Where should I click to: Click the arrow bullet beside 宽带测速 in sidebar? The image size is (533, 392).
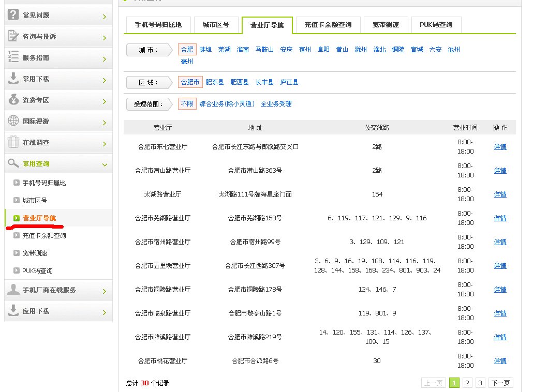click(17, 253)
